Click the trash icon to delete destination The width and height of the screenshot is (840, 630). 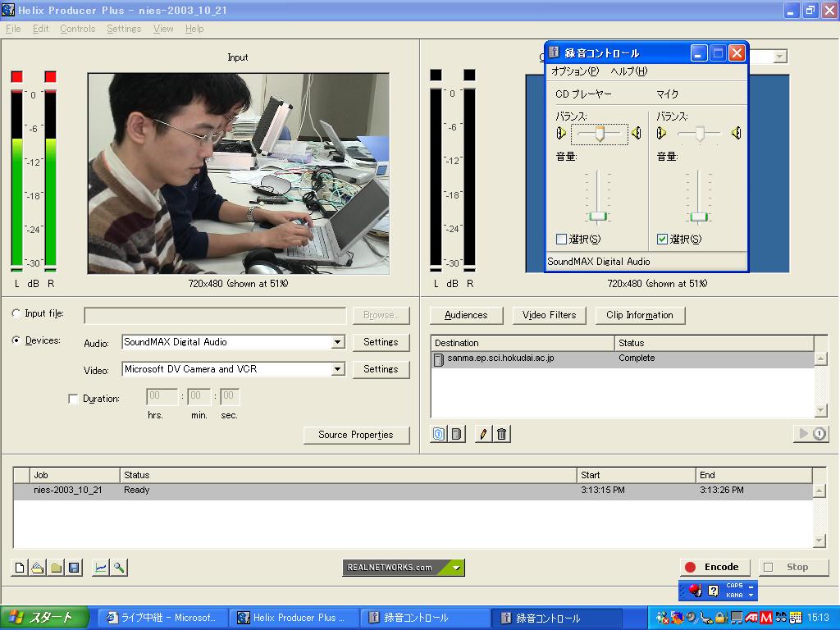[502, 434]
